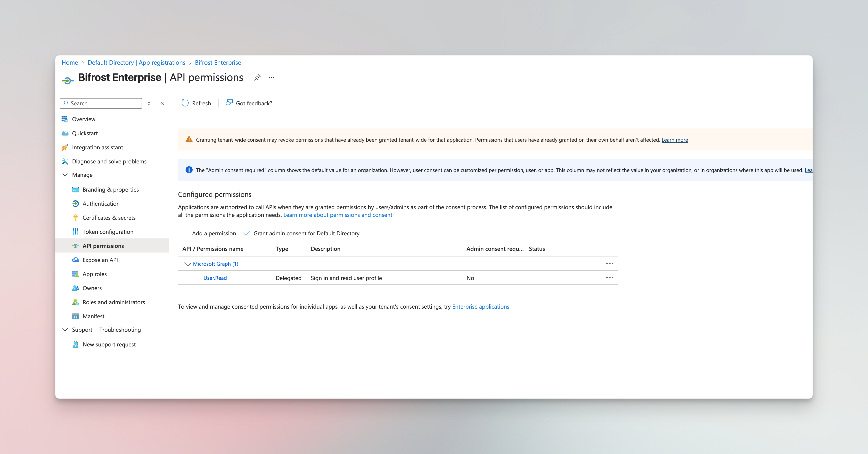Pin the Bifrost Enterprise page

tap(257, 77)
